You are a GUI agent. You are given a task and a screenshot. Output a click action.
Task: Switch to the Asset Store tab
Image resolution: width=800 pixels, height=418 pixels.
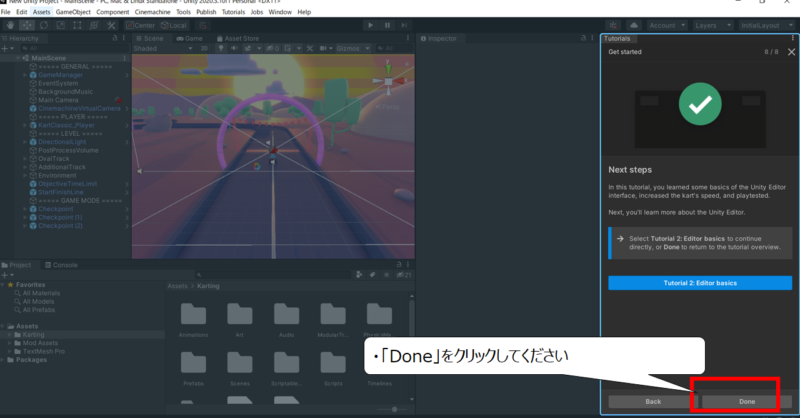(x=238, y=38)
